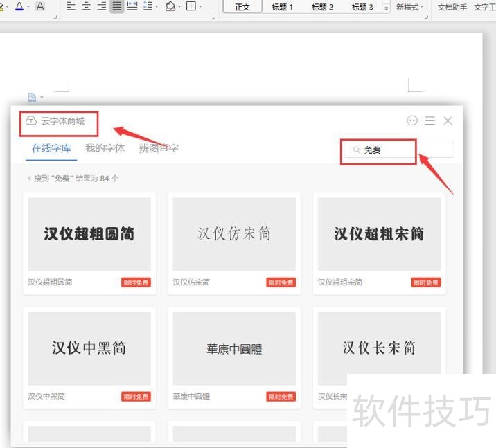Open the shading fill dropdown arrow
This screenshot has height=448, width=496.
pos(179,6)
